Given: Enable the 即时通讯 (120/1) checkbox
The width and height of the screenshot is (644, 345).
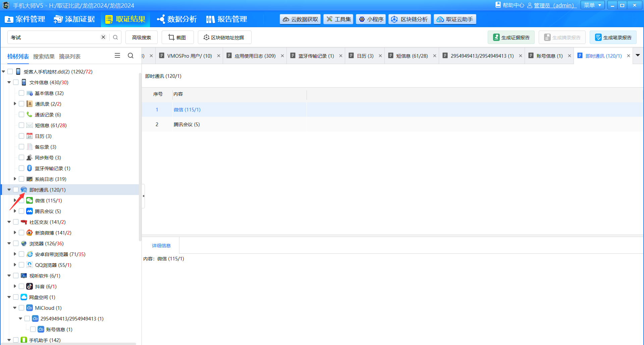Looking at the screenshot, I should 16,190.
